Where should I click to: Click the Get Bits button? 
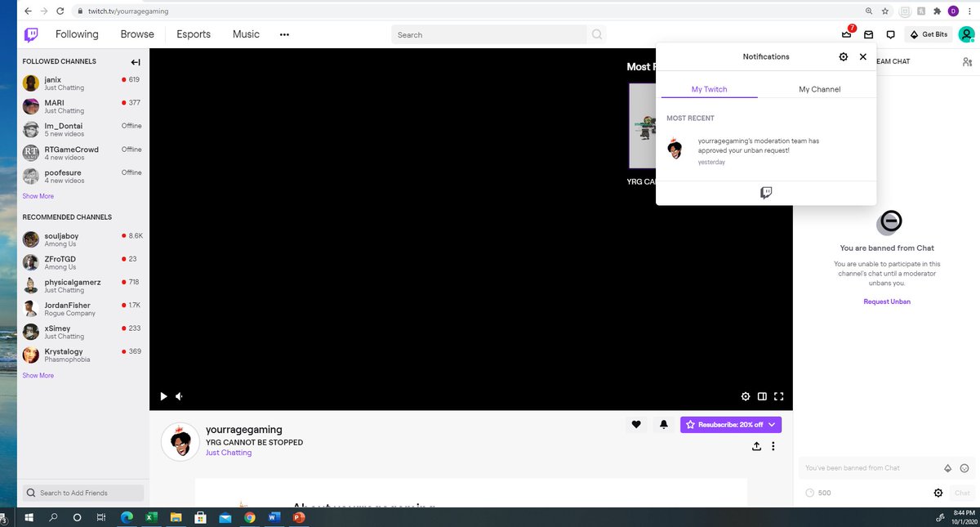(929, 34)
